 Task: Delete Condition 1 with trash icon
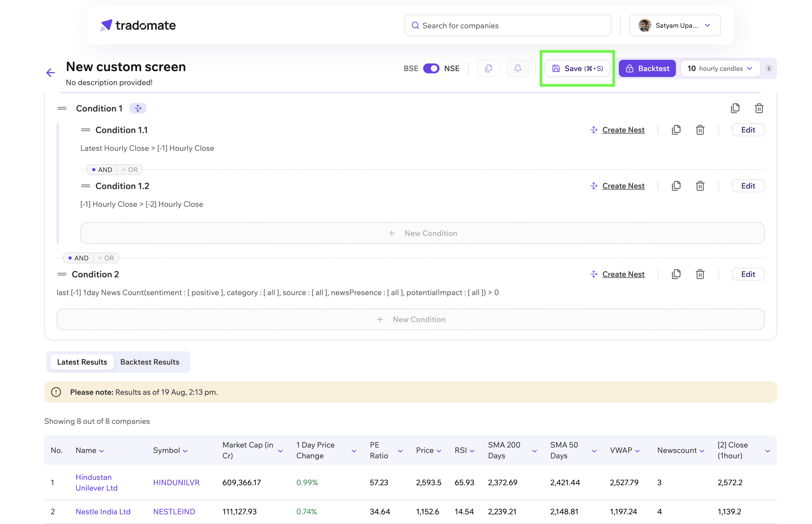tap(759, 109)
